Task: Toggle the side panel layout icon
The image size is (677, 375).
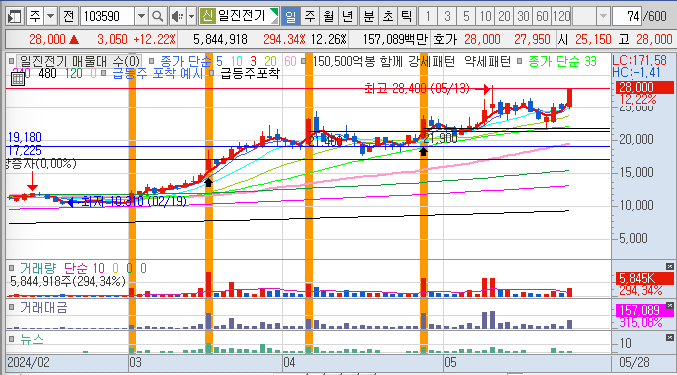Action: 15,16
